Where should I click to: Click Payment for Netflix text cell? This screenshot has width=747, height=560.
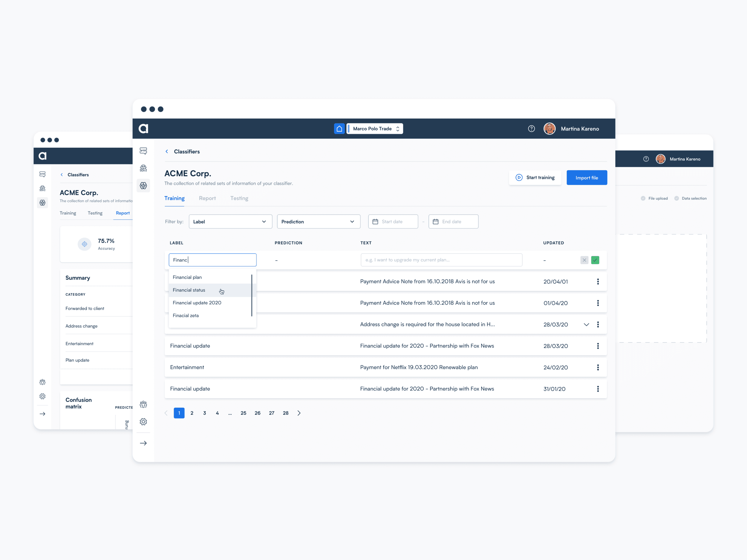click(419, 367)
